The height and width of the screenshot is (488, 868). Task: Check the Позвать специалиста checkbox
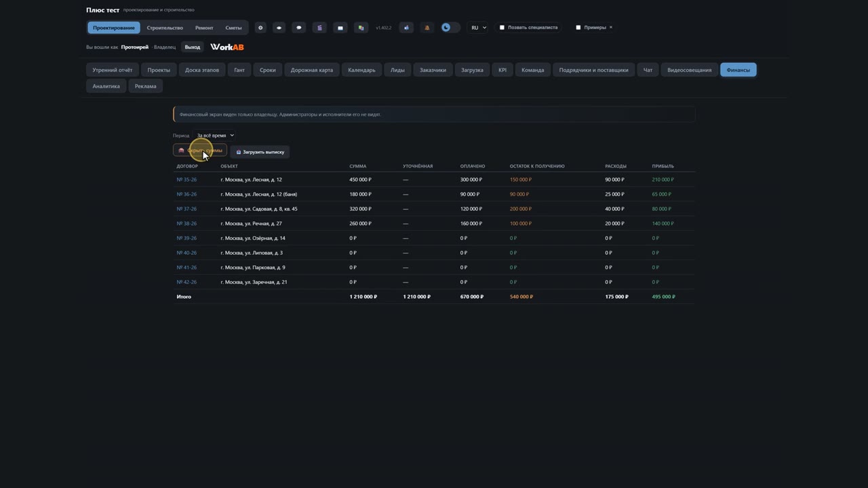[x=502, y=28]
